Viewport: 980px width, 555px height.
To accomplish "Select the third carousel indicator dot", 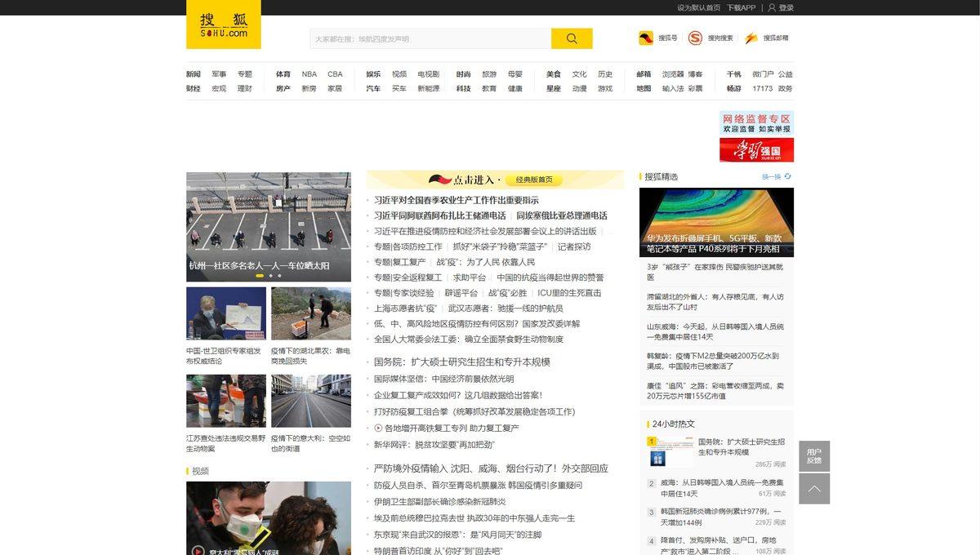I will [279, 276].
